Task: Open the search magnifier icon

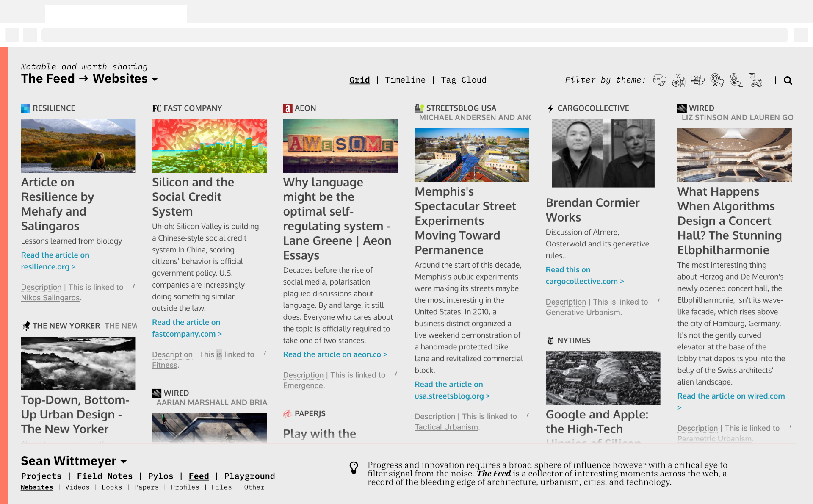Action: 788,80
